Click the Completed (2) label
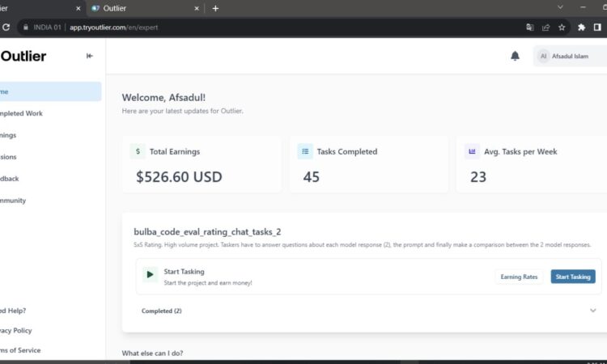607x364 pixels. [161, 311]
